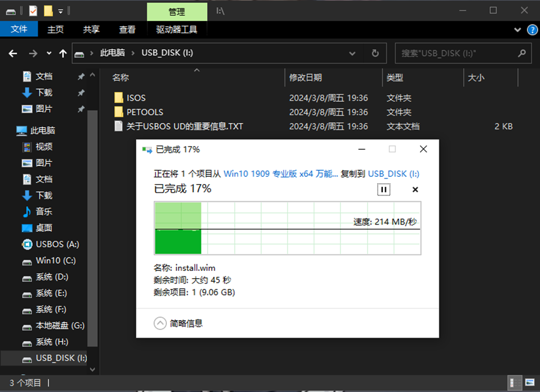Open the USB_DISK (I:) destination link
Image resolution: width=540 pixels, height=392 pixels.
(x=393, y=174)
